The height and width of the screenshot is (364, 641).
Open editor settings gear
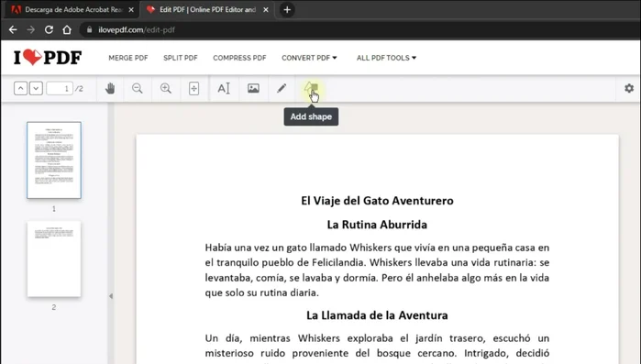629,88
